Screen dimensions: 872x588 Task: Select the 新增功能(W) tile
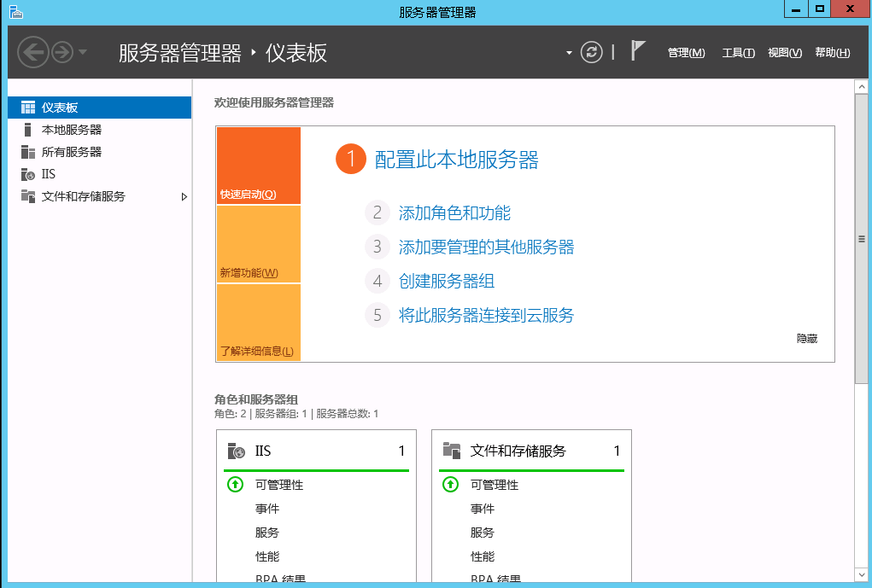[x=259, y=244]
